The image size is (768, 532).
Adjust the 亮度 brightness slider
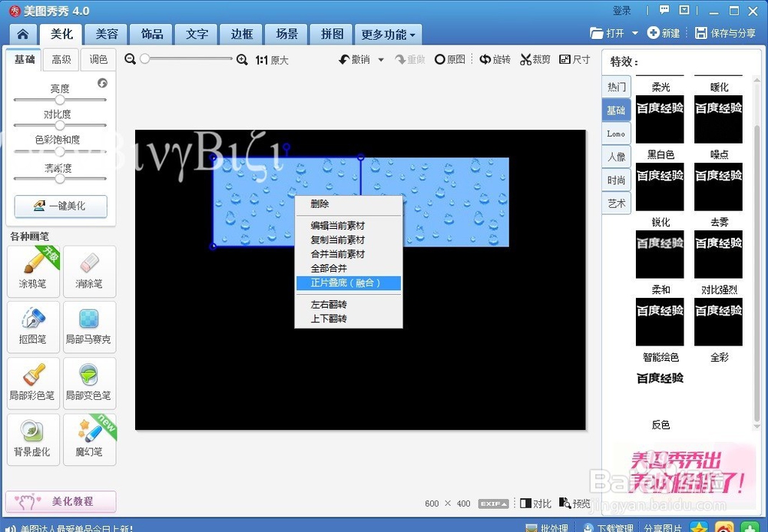coord(60,99)
